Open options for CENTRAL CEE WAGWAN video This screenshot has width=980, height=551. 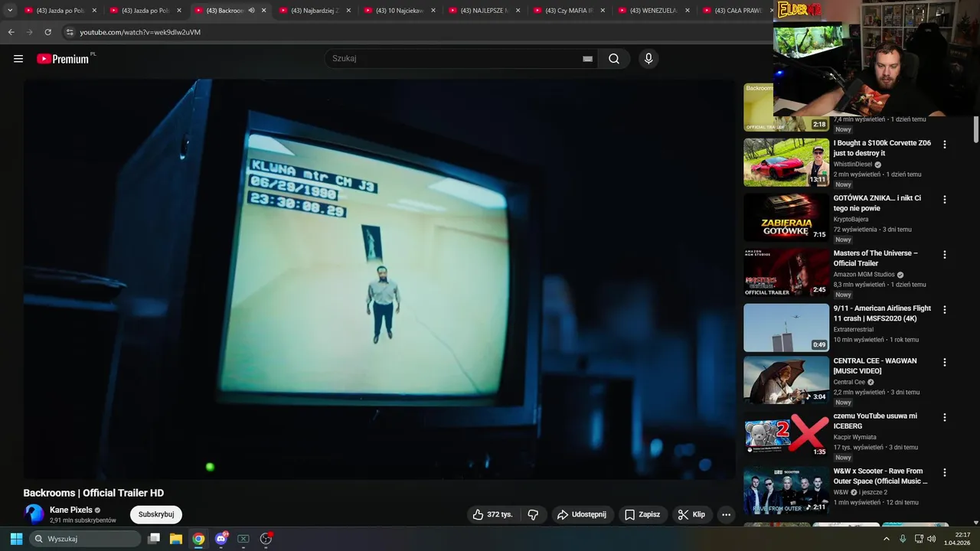[944, 362]
